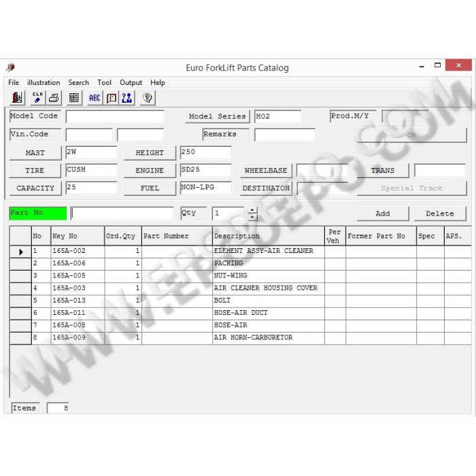Click the ENGINE button
Screen dimensions: 476x476
click(150, 170)
